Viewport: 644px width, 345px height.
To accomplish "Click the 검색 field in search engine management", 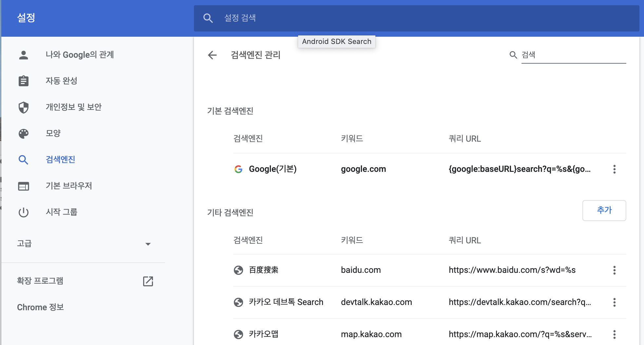I will [x=574, y=55].
